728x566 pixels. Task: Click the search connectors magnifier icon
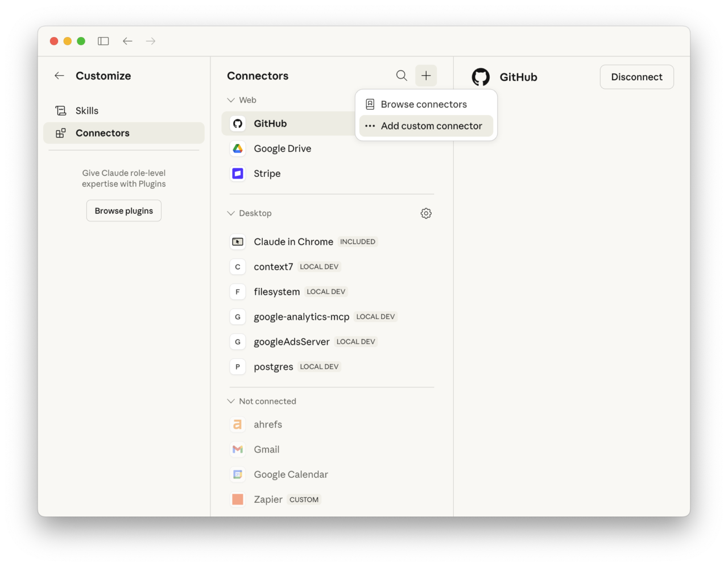[x=402, y=76]
